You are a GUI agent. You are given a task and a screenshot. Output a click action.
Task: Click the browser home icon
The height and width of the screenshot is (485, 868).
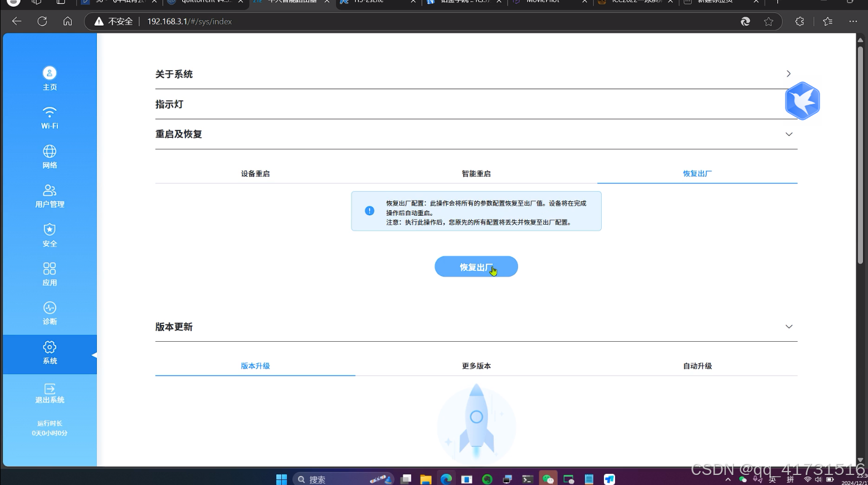[x=67, y=21]
